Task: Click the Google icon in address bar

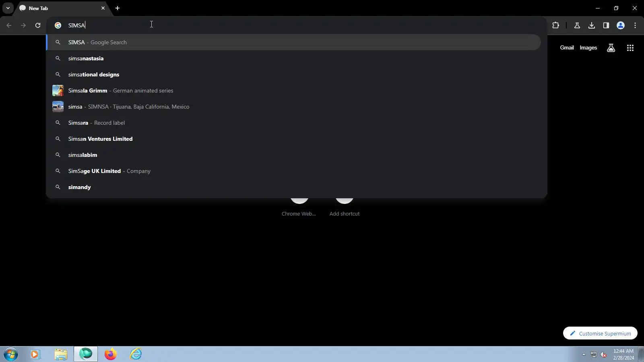Action: point(58,25)
